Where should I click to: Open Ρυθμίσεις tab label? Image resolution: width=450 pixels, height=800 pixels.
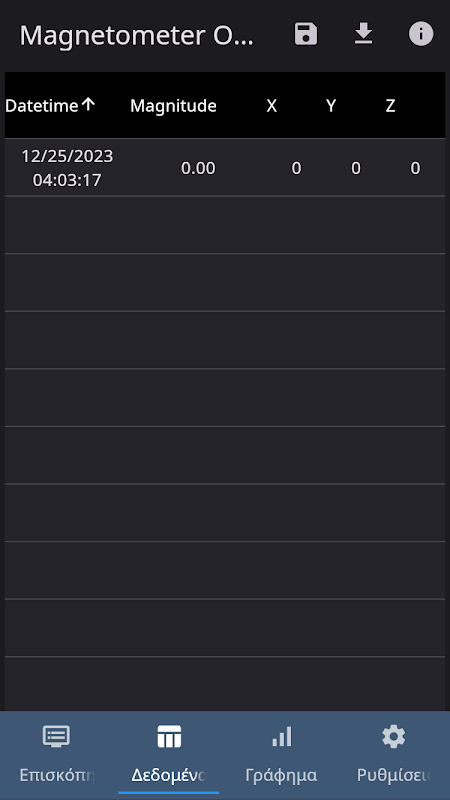(393, 776)
